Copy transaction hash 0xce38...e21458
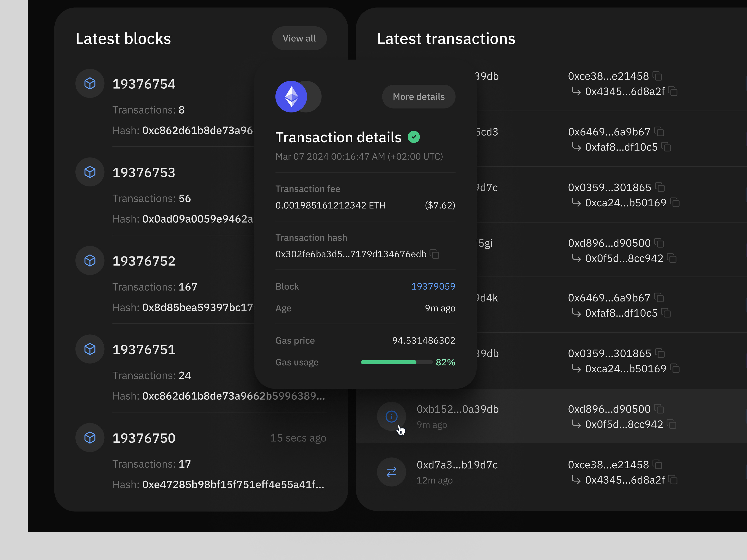The height and width of the screenshot is (560, 747). pos(657,76)
